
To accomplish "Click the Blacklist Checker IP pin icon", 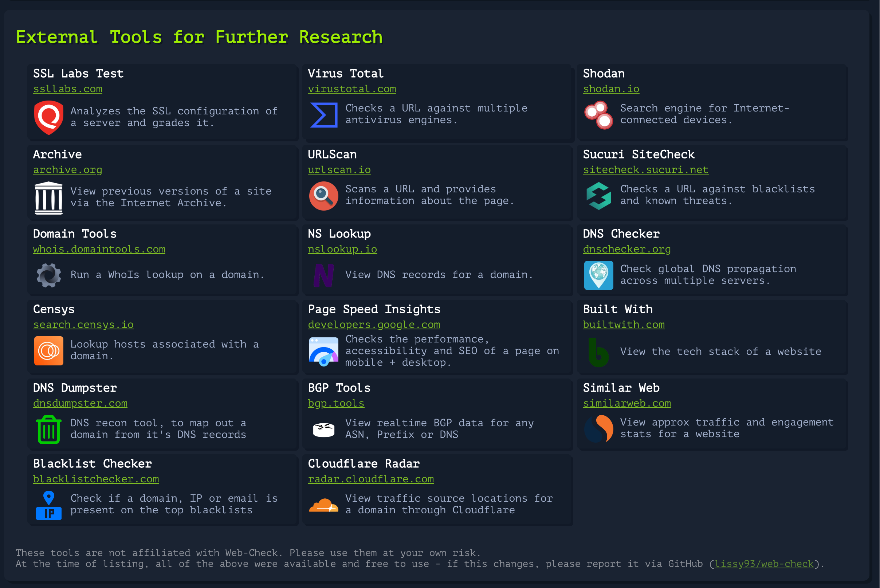I will coord(49,505).
